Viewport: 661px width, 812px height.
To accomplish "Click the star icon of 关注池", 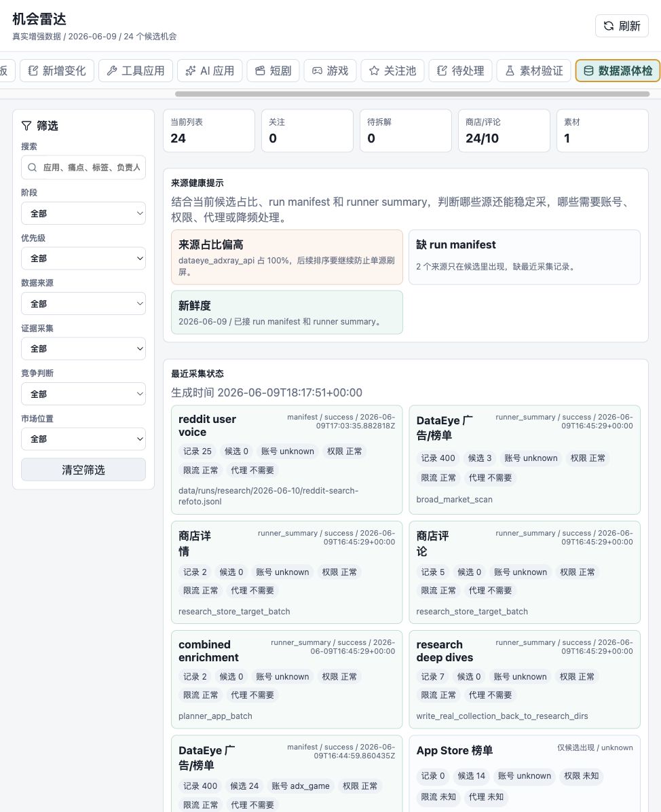I will (x=374, y=71).
